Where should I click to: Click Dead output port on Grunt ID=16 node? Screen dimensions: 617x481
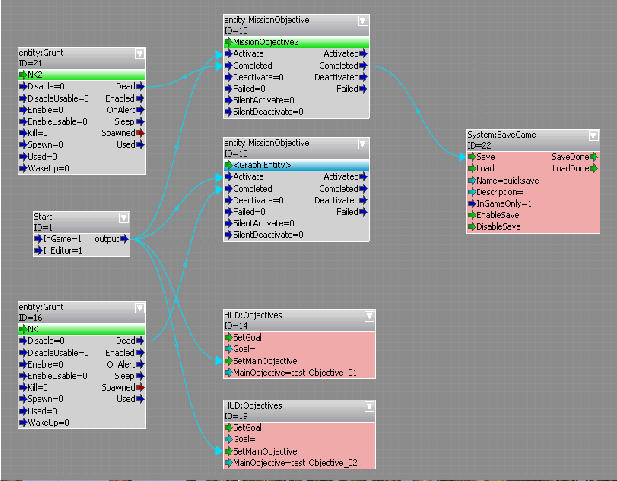[x=140, y=340]
